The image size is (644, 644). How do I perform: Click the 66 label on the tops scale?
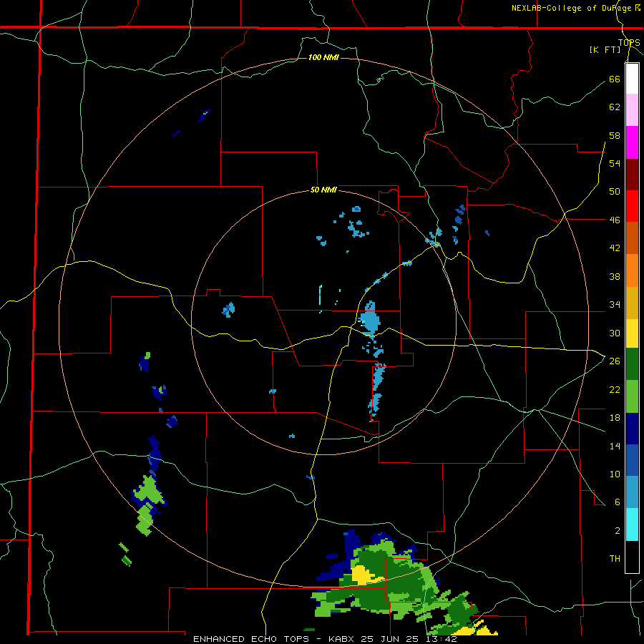pyautogui.click(x=615, y=79)
